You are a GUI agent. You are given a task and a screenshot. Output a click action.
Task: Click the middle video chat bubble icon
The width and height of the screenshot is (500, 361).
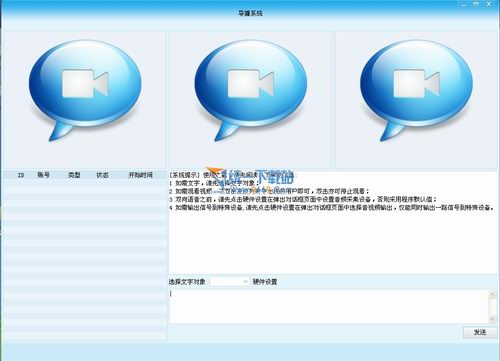point(251,90)
